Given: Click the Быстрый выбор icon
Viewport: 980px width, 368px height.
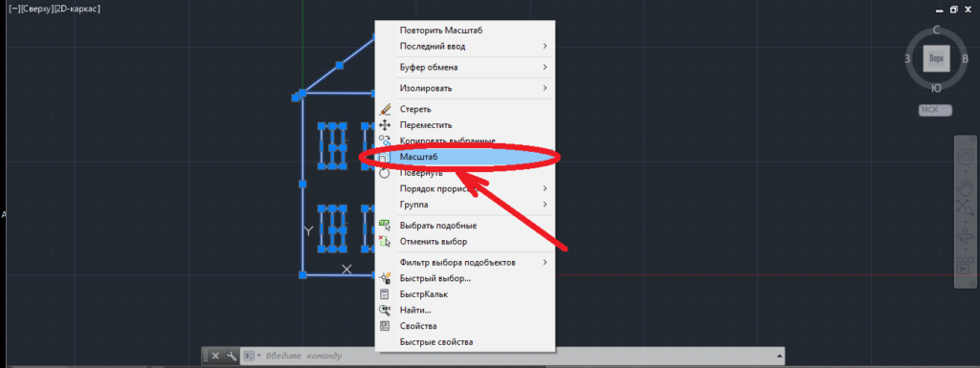Looking at the screenshot, I should (385, 278).
